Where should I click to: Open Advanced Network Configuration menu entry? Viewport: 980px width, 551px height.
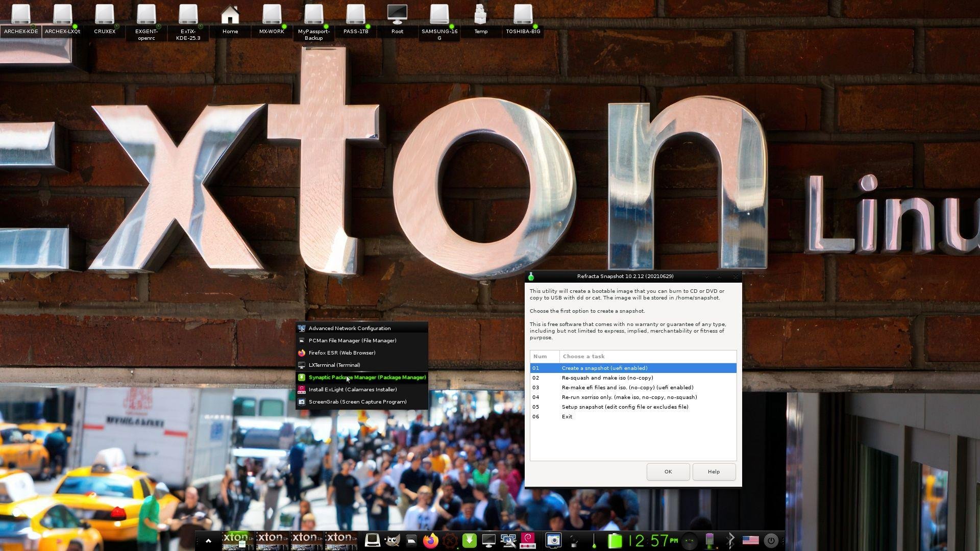349,329
